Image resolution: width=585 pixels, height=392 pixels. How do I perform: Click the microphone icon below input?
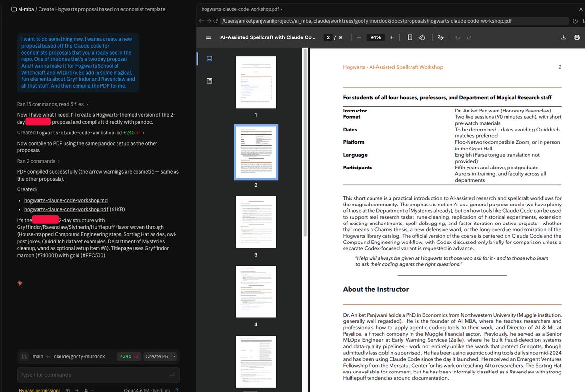(86, 390)
